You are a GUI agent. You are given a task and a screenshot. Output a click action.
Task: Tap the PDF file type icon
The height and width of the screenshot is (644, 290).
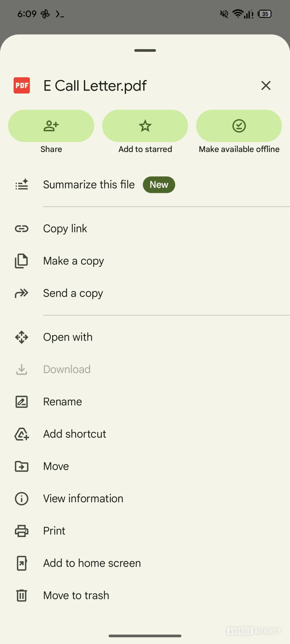click(22, 86)
